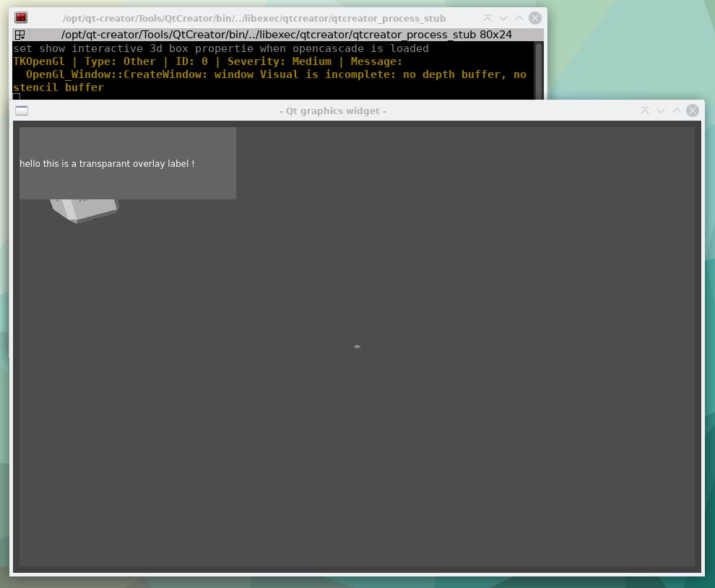
Task: Click the terminal tab title ending in 80x24
Action: click(287, 35)
